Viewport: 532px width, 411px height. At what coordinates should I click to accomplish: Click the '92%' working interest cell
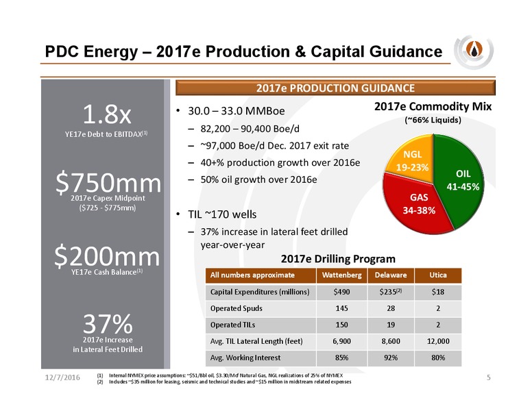pos(391,358)
